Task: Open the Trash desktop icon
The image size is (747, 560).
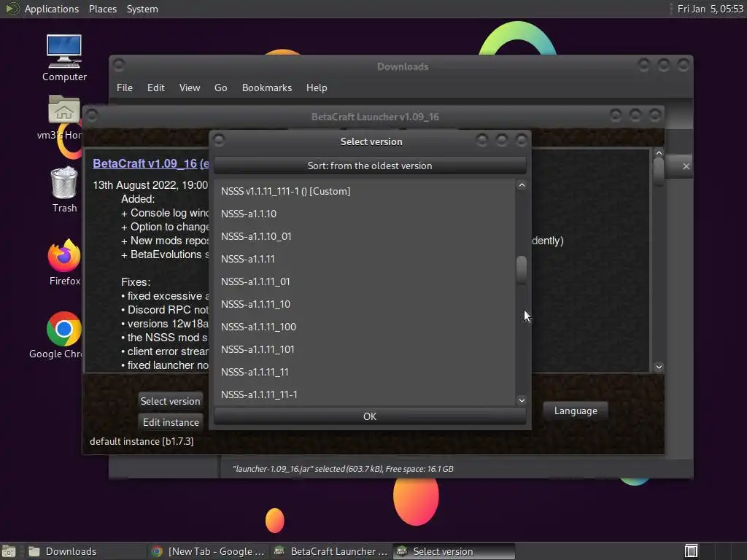Action: [x=64, y=183]
